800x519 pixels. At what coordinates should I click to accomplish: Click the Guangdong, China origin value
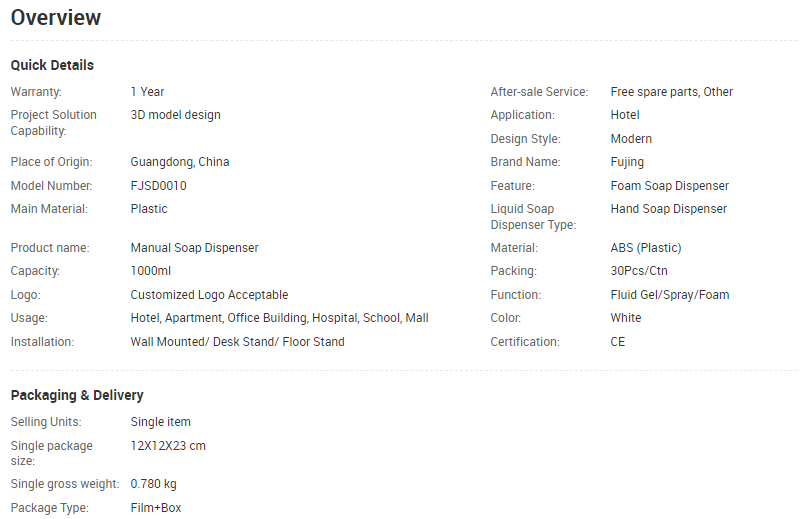click(x=180, y=162)
